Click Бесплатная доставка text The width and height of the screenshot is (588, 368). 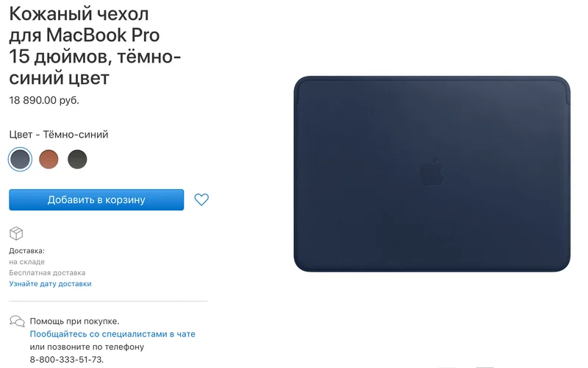click(47, 272)
